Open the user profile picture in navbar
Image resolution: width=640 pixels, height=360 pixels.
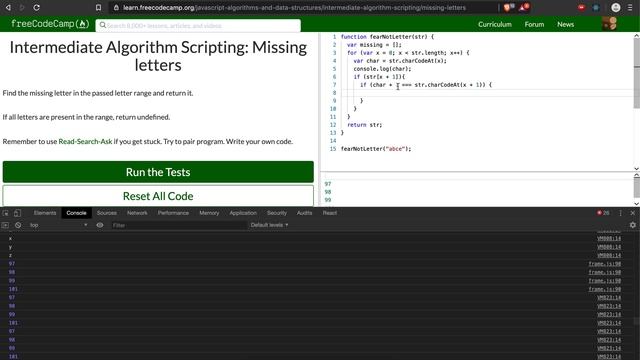(610, 24)
